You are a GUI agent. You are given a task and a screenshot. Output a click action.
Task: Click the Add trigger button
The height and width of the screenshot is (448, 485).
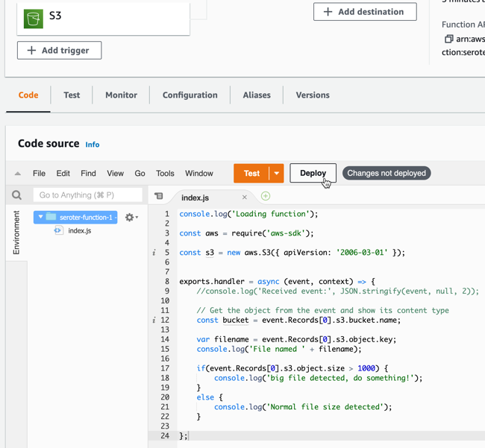point(60,51)
